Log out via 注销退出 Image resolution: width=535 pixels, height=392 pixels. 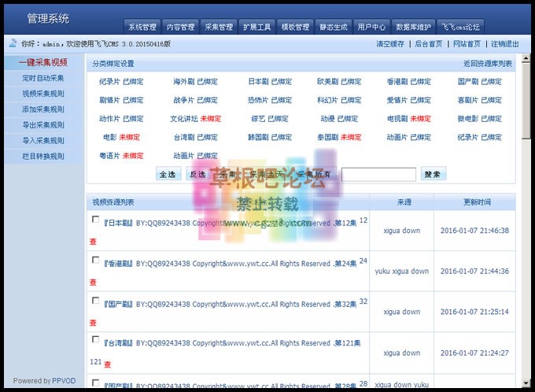point(505,44)
